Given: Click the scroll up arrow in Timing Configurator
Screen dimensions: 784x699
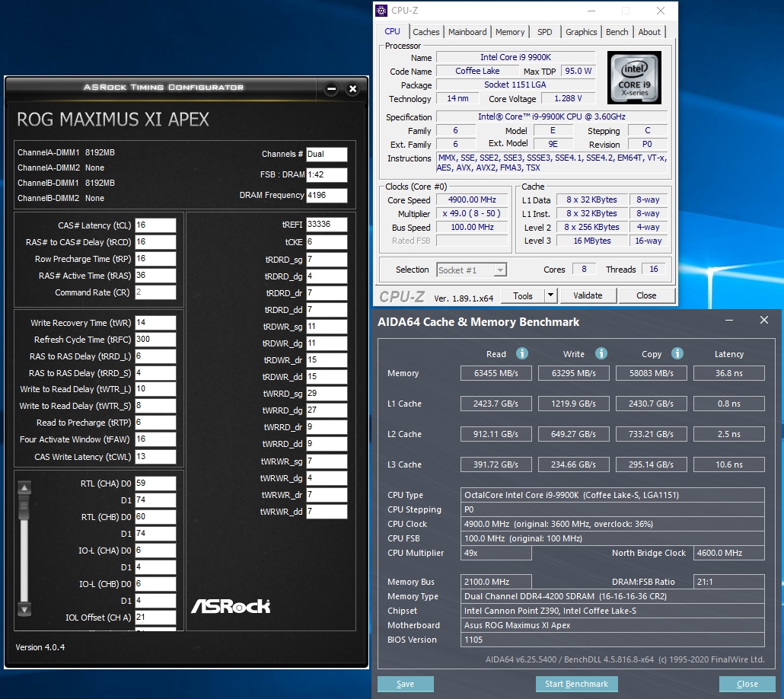Looking at the screenshot, I should tap(24, 487).
